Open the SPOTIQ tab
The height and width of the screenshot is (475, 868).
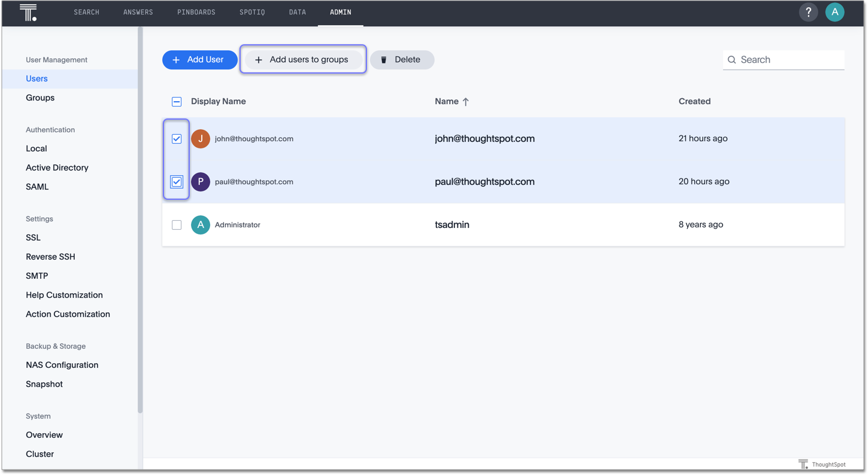point(251,11)
